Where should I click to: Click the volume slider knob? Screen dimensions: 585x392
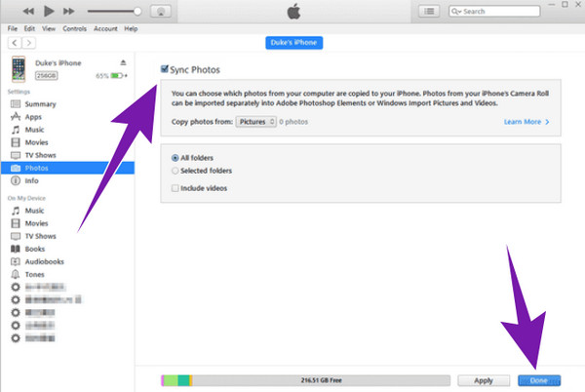(137, 11)
